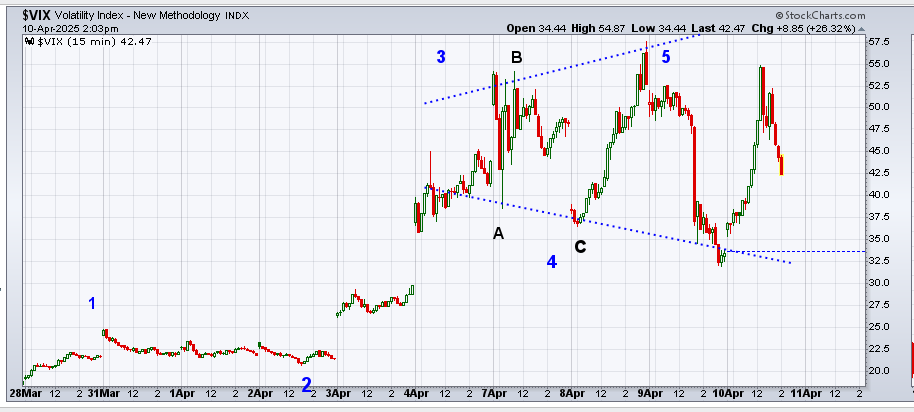This screenshot has height=412, width=914.
Task: Click the yellow-highlighted latest candle near 42.5
Action: coord(781,165)
